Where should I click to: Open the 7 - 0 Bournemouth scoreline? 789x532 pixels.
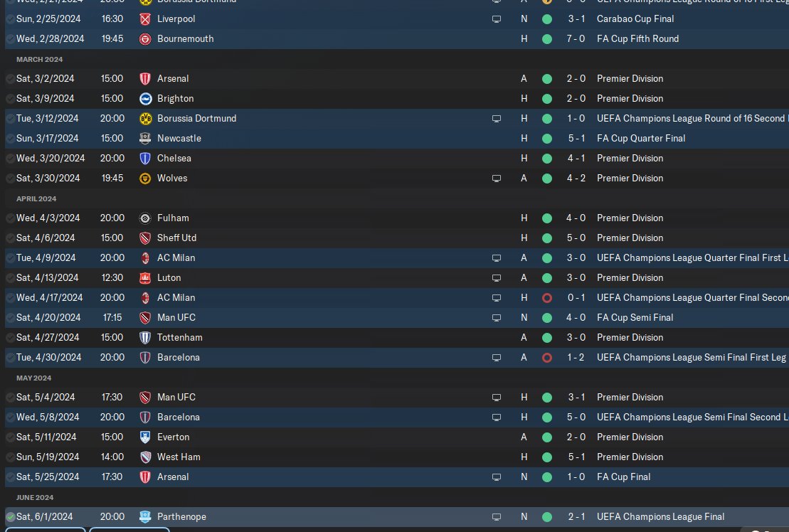576,39
